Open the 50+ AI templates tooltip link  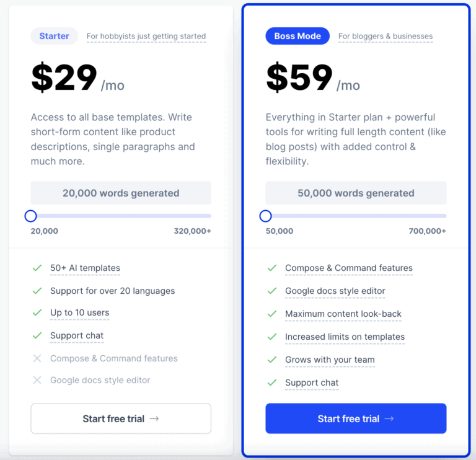pos(85,268)
